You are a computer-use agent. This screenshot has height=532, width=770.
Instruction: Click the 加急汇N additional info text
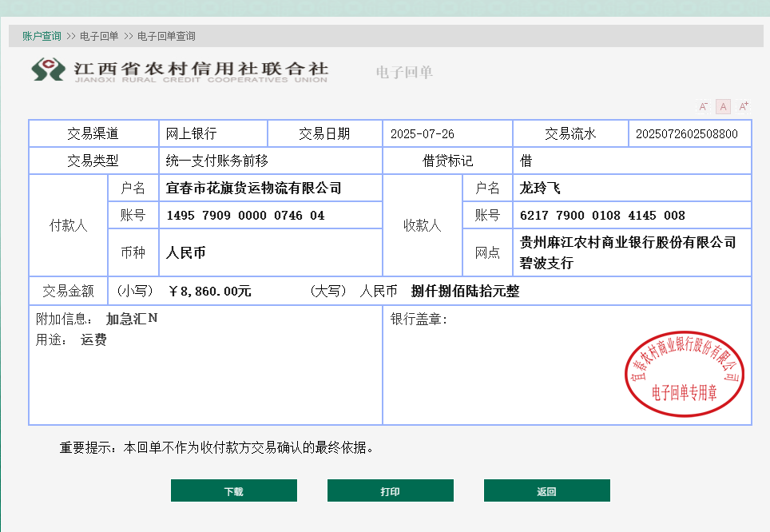click(x=132, y=319)
